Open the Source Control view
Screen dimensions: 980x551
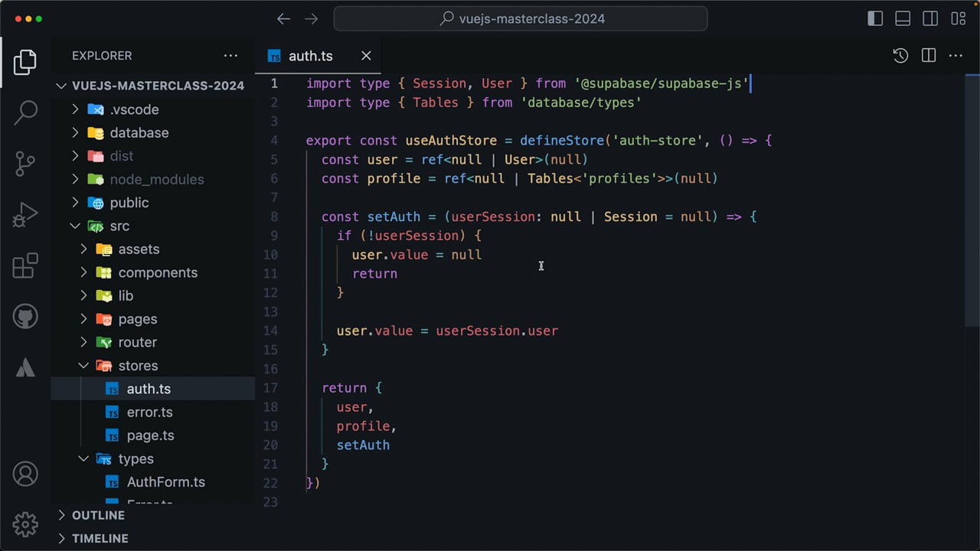pos(25,164)
